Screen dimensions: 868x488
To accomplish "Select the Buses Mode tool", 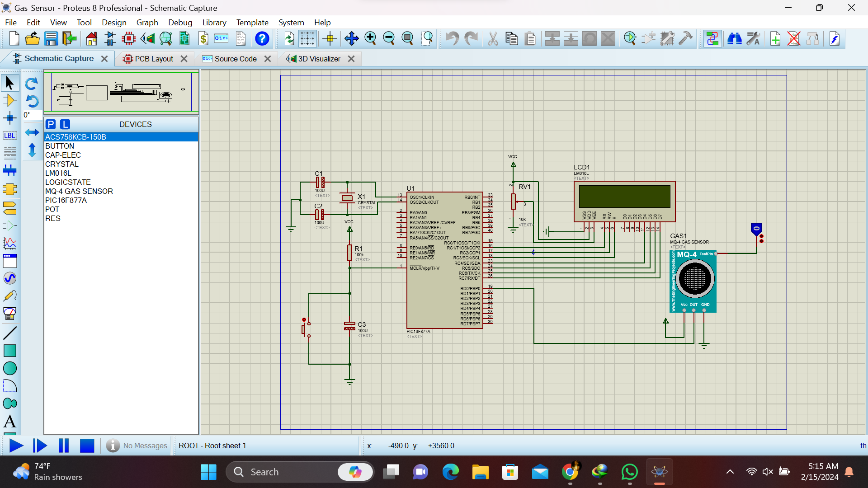I will (x=9, y=171).
